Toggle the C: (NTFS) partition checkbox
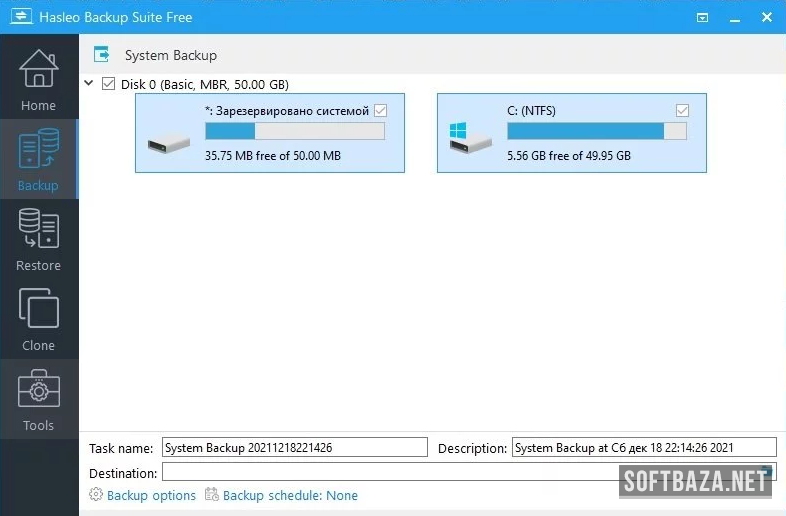The width and height of the screenshot is (786, 516). coord(682,111)
